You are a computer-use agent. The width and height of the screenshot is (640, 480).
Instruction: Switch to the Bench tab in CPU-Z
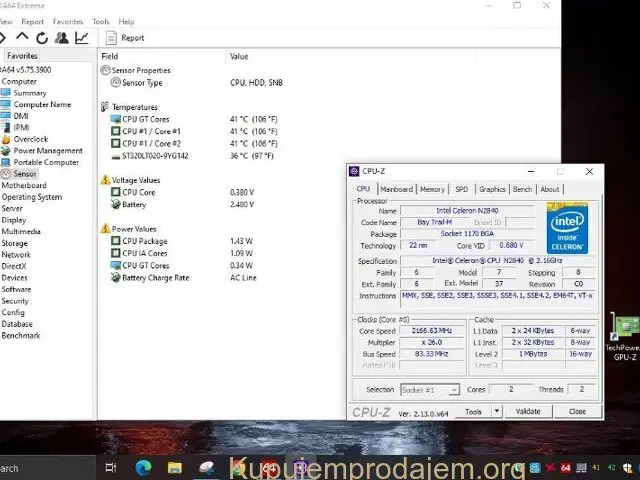click(x=522, y=189)
